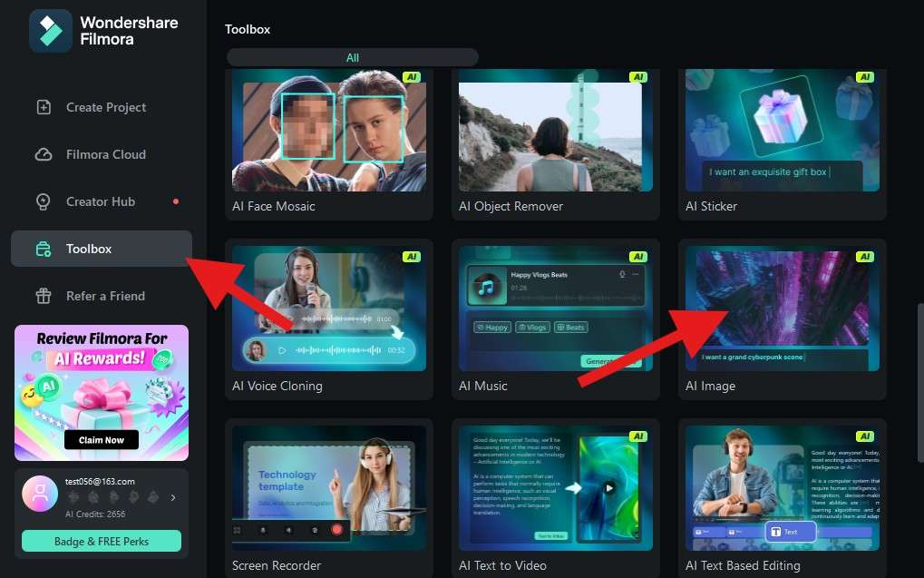Open the AI Music tool thumbnail

pyautogui.click(x=556, y=309)
